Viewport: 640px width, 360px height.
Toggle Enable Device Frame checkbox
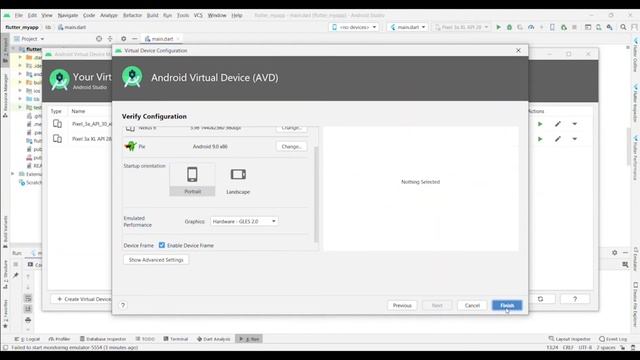(162, 245)
